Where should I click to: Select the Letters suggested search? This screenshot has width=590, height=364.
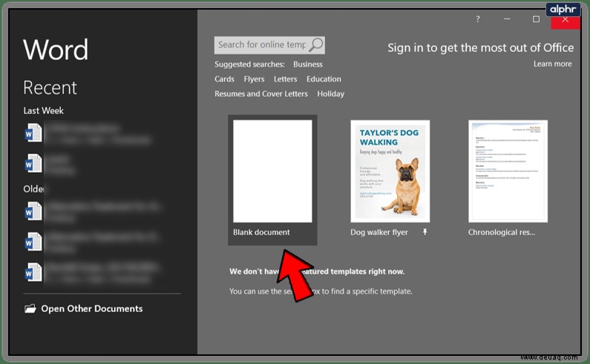pos(285,79)
